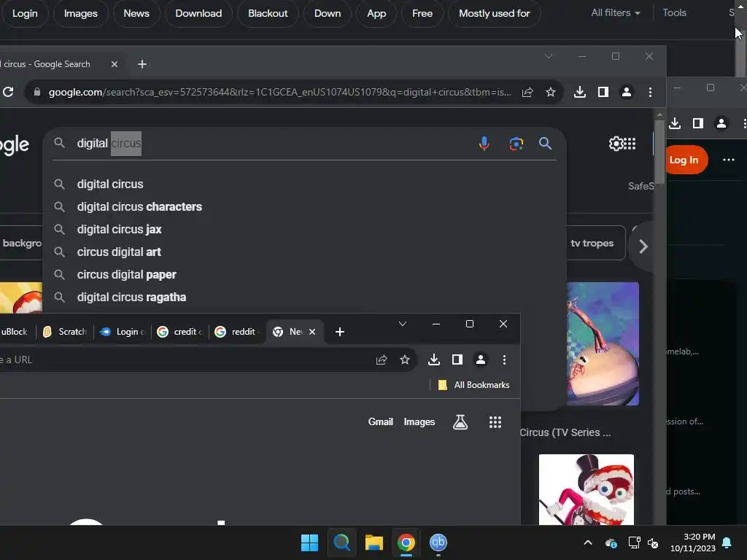Open downloads in front Chrome window

434,359
